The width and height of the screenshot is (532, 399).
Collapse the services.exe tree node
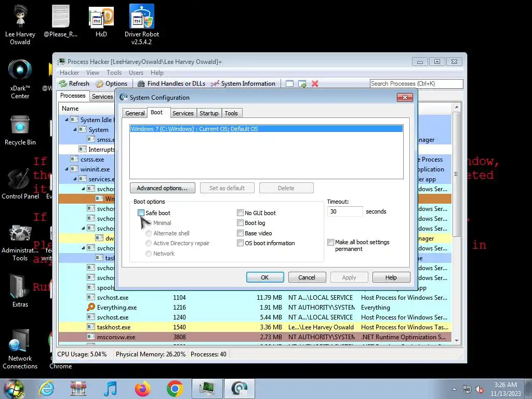[75, 179]
